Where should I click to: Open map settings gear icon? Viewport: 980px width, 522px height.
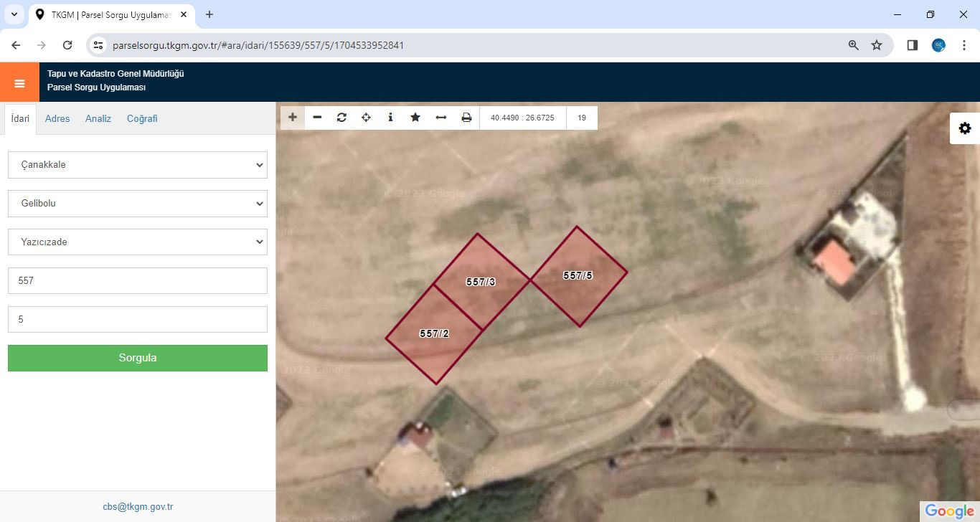click(x=965, y=128)
